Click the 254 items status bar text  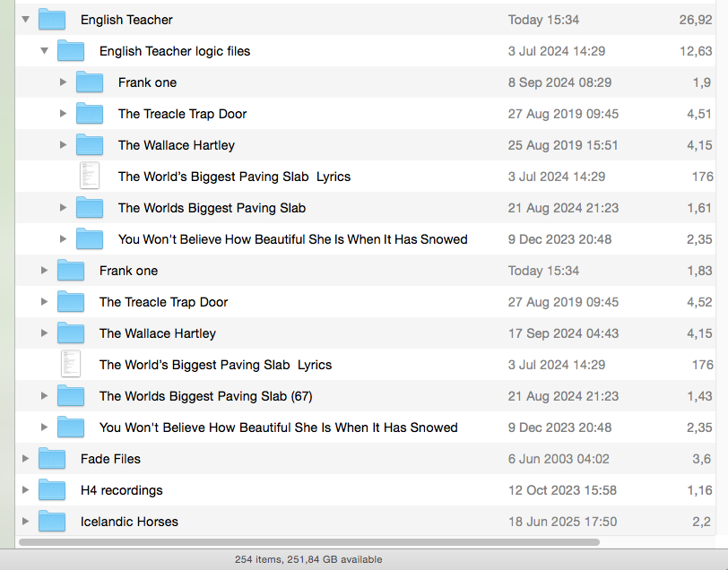[x=308, y=559]
